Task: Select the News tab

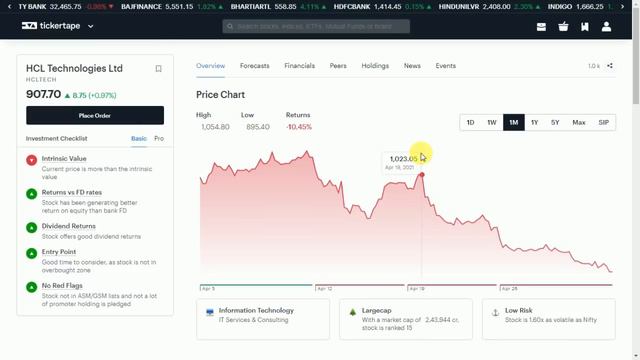Action: (412, 66)
